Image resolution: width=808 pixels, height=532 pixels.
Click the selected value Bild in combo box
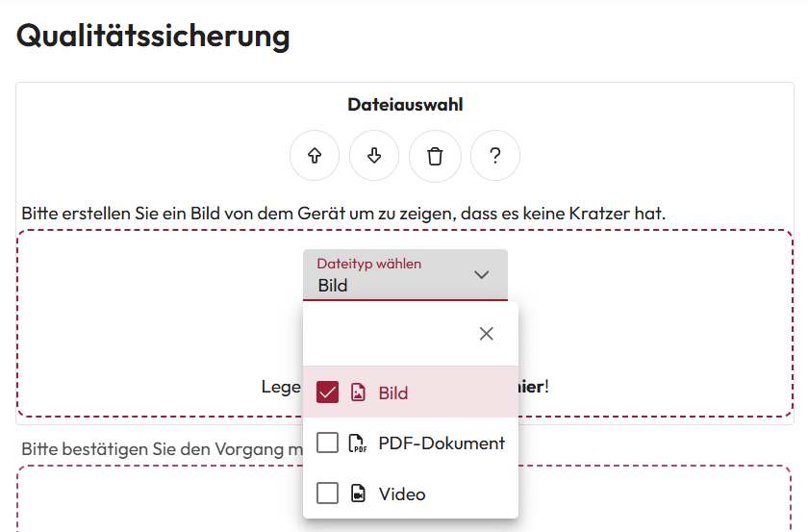333,286
